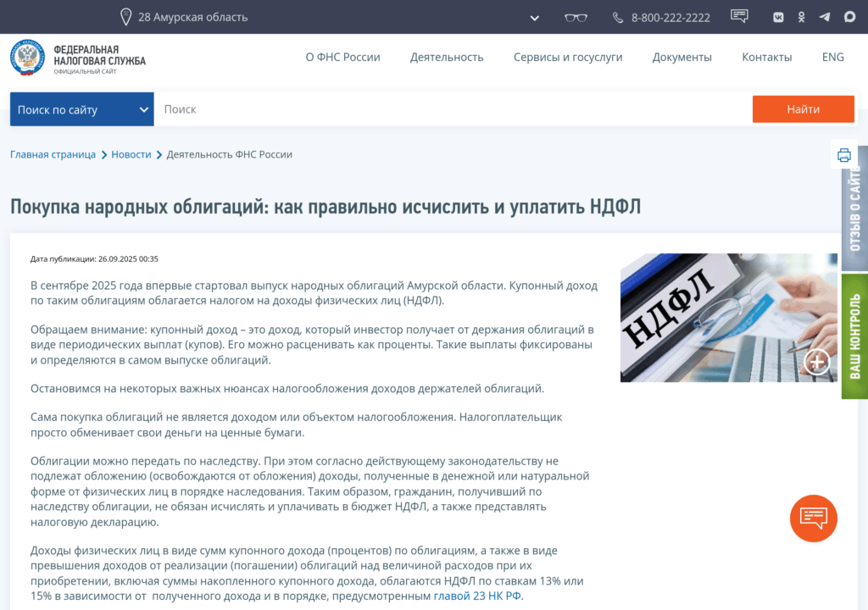Open the Сервисы и госуслуги menu
868x610 pixels.
568,57
